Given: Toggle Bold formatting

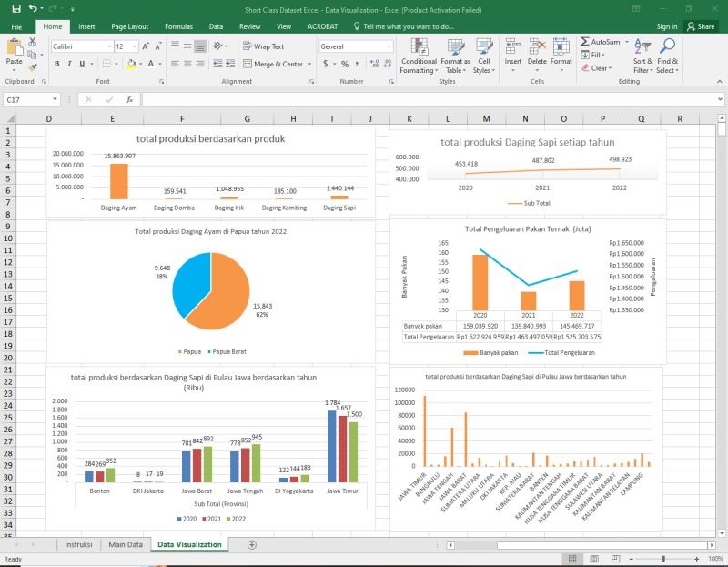Looking at the screenshot, I should [x=56, y=64].
